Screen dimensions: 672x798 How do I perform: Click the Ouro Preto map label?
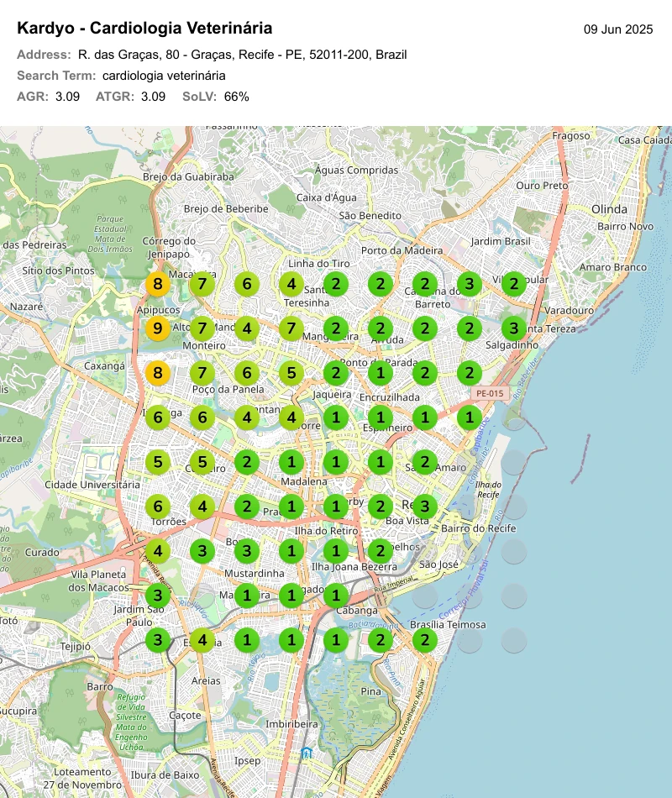[x=542, y=186]
